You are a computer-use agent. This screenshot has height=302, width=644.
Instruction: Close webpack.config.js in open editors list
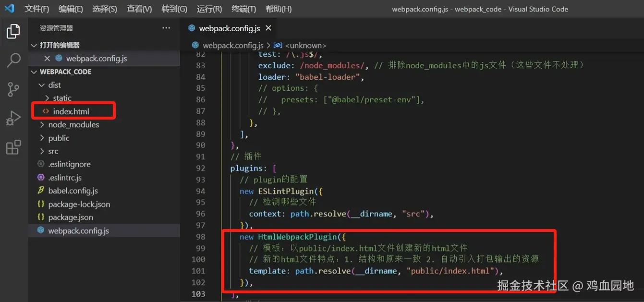pyautogui.click(x=47, y=59)
